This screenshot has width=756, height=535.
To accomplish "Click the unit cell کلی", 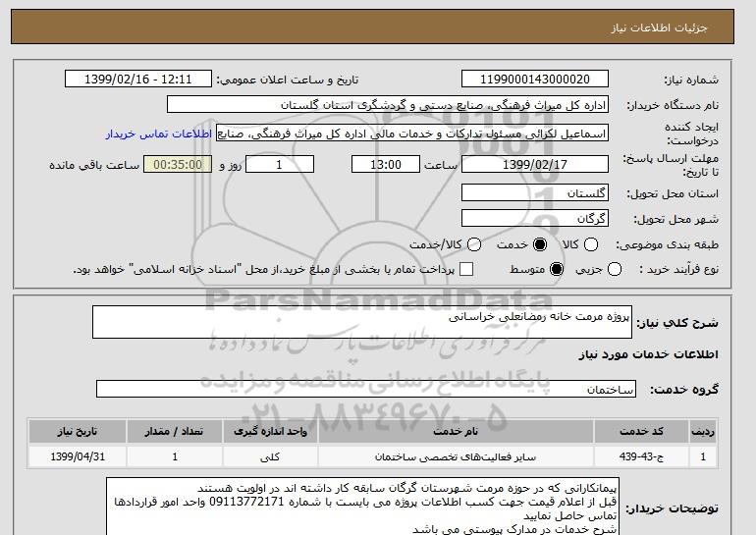I will pyautogui.click(x=270, y=456).
